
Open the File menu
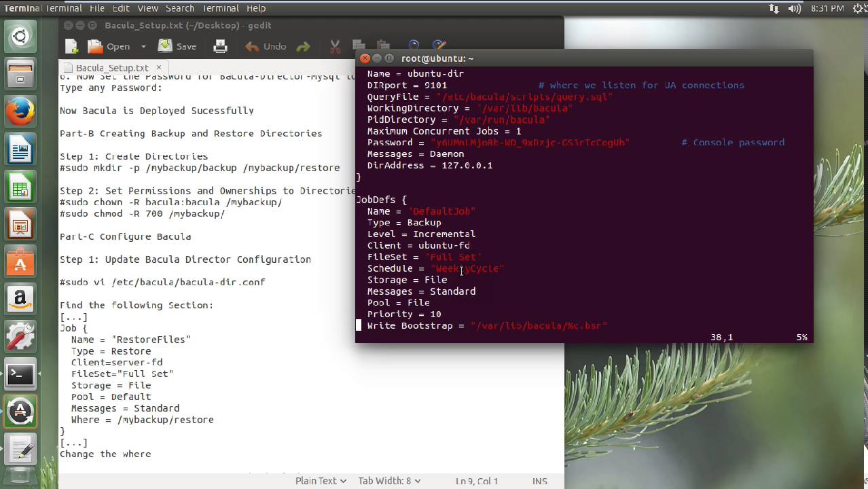97,8
